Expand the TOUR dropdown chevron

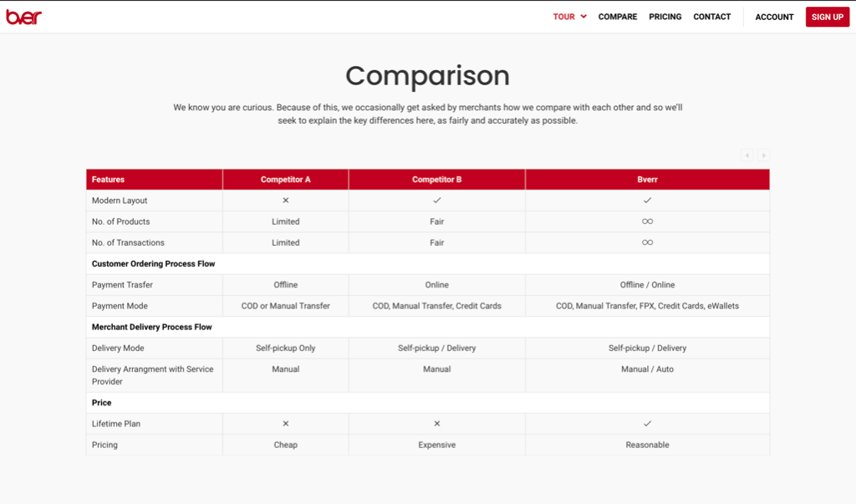coord(583,17)
